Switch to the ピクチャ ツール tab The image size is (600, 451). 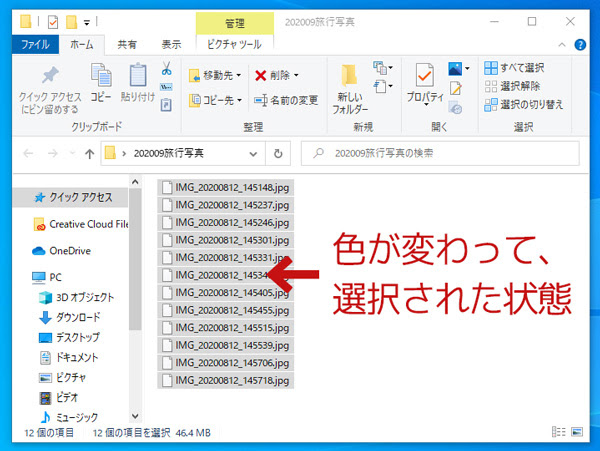click(x=234, y=45)
